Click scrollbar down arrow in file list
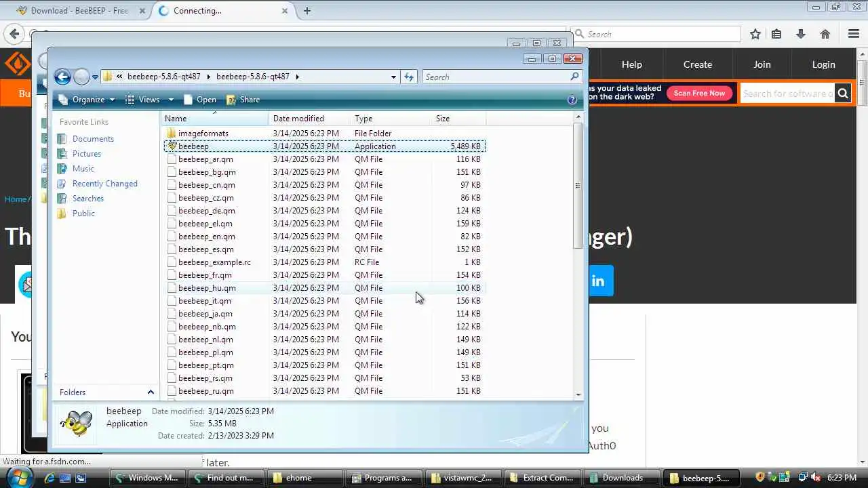Screen dimensions: 868x488 pyautogui.click(x=578, y=394)
